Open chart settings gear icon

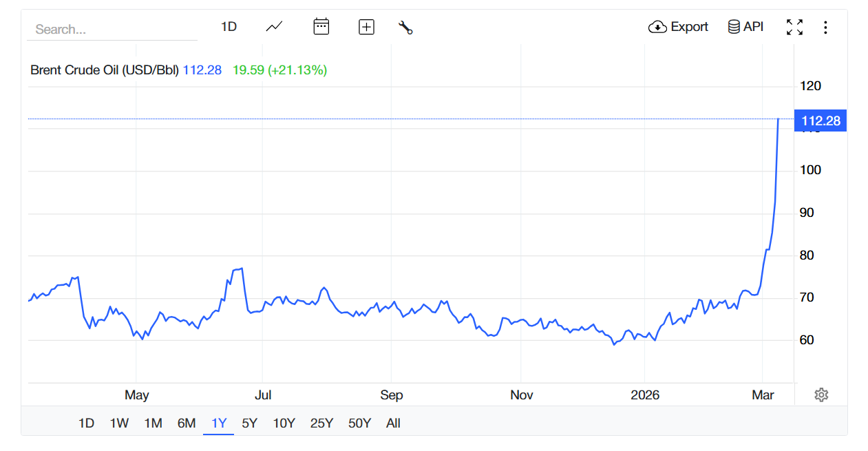coord(821,395)
